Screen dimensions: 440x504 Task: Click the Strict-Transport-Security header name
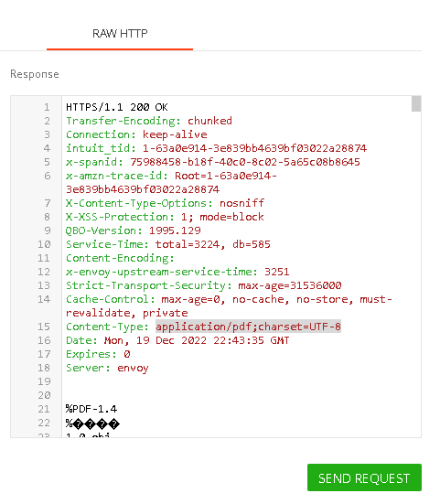coord(145,285)
